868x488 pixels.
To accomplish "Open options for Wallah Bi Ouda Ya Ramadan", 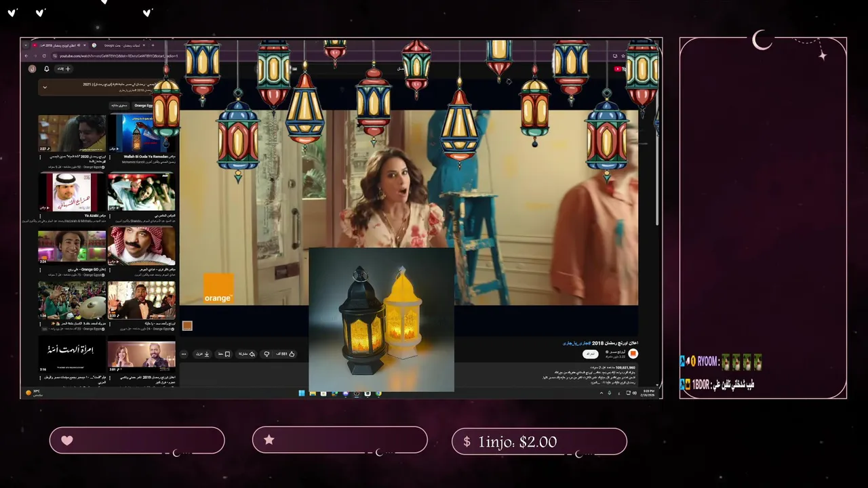I will pos(109,157).
